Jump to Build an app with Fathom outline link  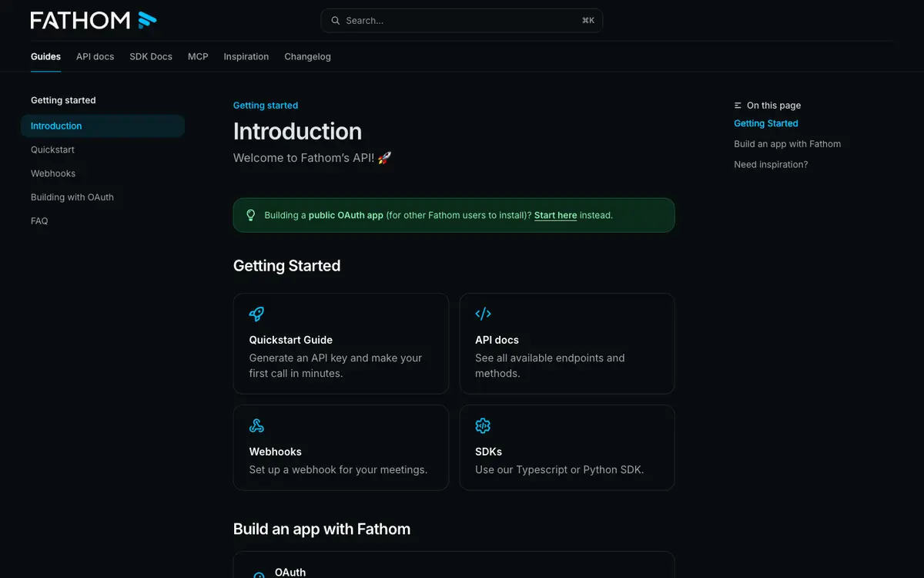[787, 144]
